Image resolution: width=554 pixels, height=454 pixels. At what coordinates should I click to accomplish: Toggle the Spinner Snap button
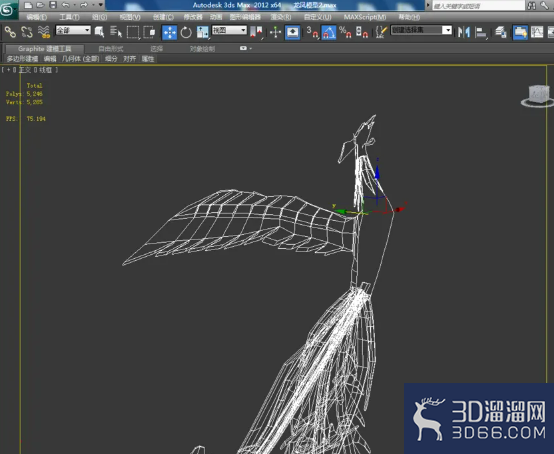[362, 32]
